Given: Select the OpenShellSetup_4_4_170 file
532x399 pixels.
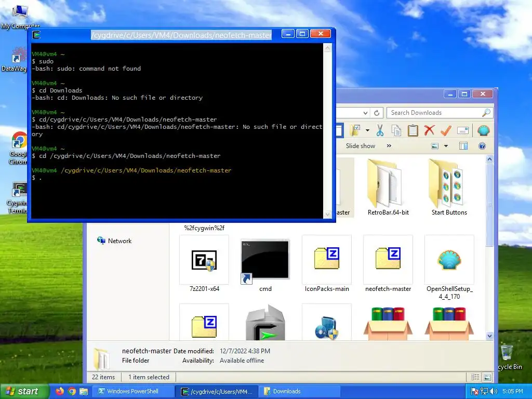Looking at the screenshot, I should pyautogui.click(x=449, y=268).
